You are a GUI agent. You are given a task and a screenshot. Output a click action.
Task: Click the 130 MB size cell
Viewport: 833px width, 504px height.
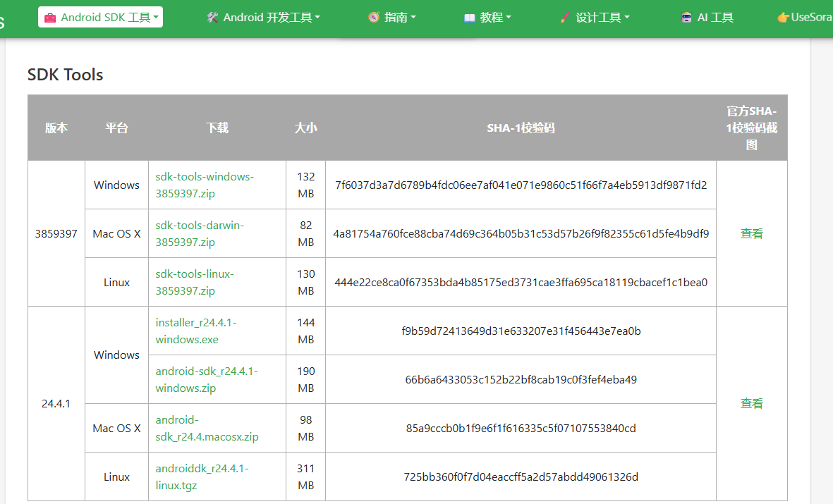305,283
